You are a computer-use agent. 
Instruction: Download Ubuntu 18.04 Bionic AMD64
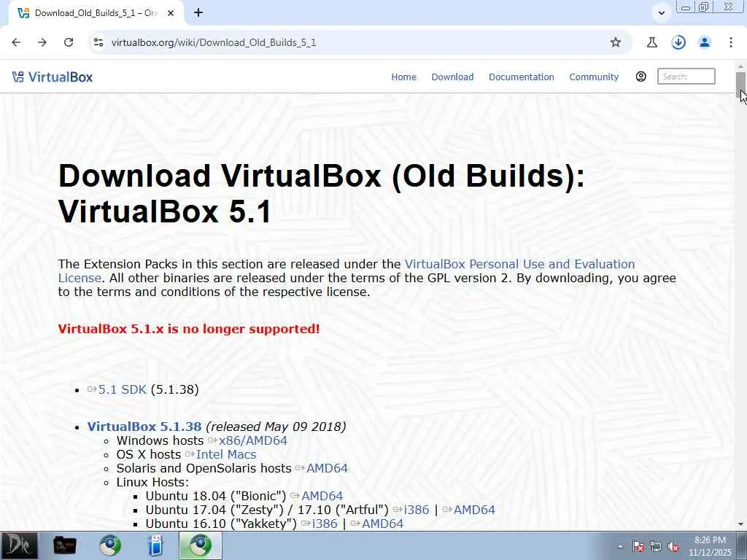322,496
